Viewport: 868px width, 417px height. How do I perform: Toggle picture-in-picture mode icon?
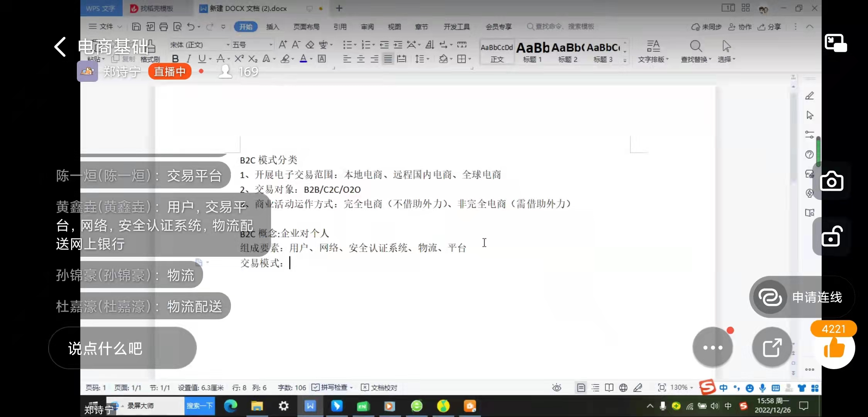836,43
